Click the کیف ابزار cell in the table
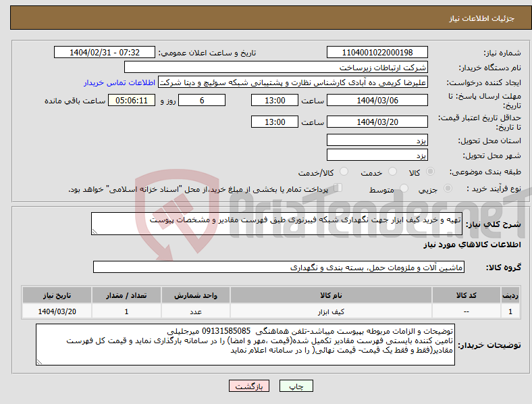Image resolution: width=532 pixels, height=404 pixels. point(331,311)
